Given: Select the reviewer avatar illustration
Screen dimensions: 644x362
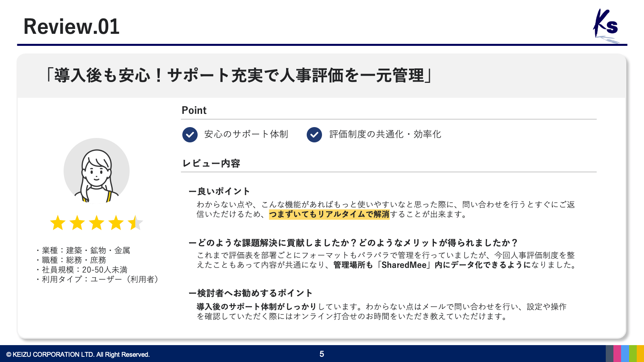Looking at the screenshot, I should [x=97, y=171].
